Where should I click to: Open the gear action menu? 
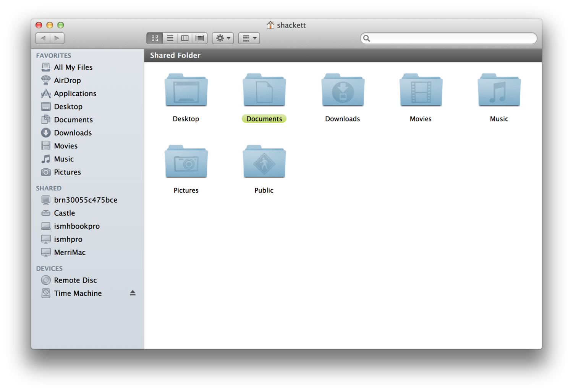[223, 38]
